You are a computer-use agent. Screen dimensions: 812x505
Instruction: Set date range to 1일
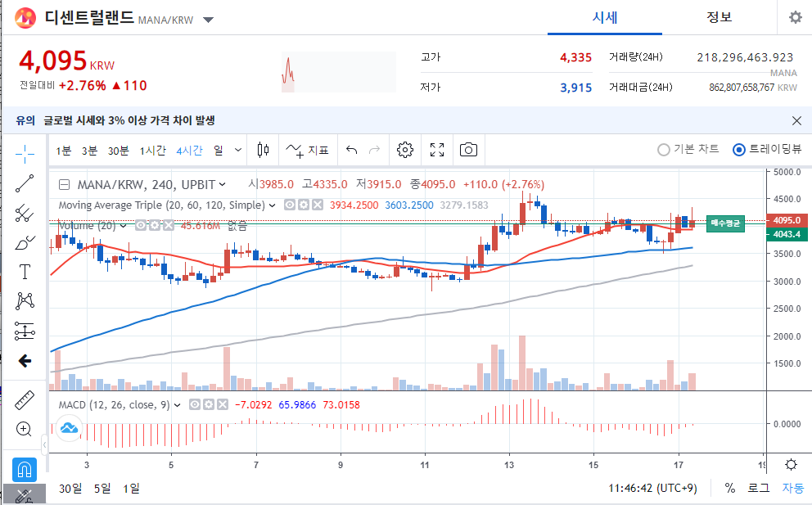[132, 489]
